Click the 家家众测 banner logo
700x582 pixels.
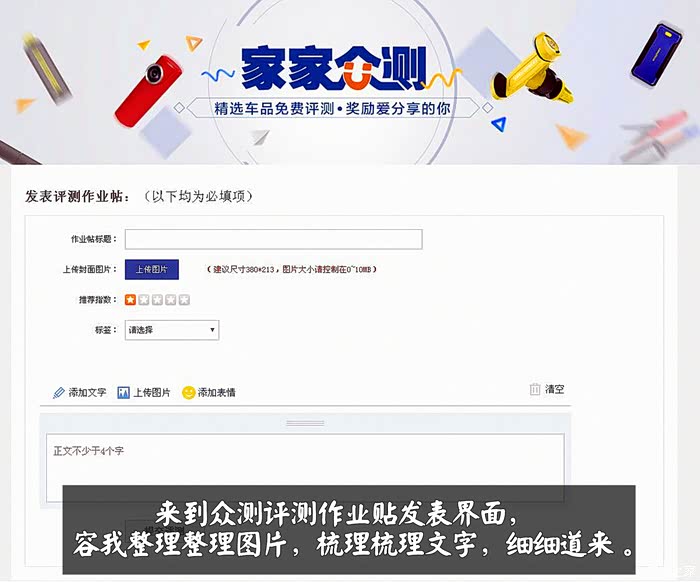(x=334, y=68)
